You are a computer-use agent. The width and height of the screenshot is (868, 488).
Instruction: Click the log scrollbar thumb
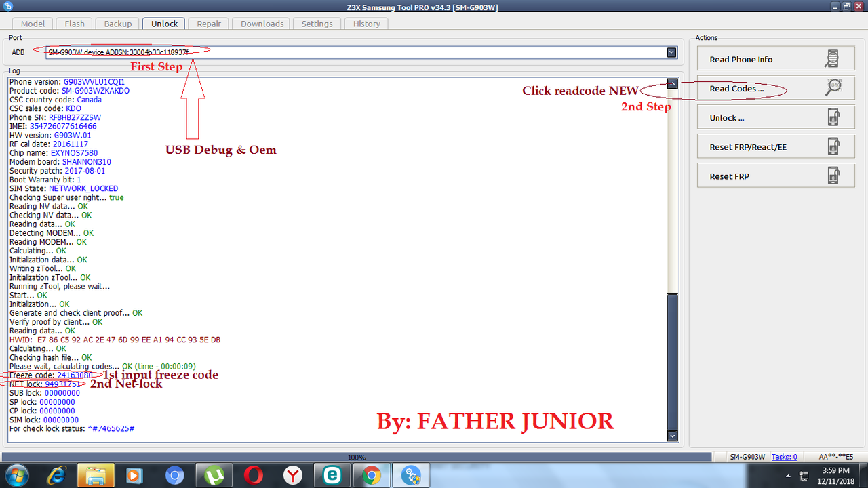coord(672,362)
